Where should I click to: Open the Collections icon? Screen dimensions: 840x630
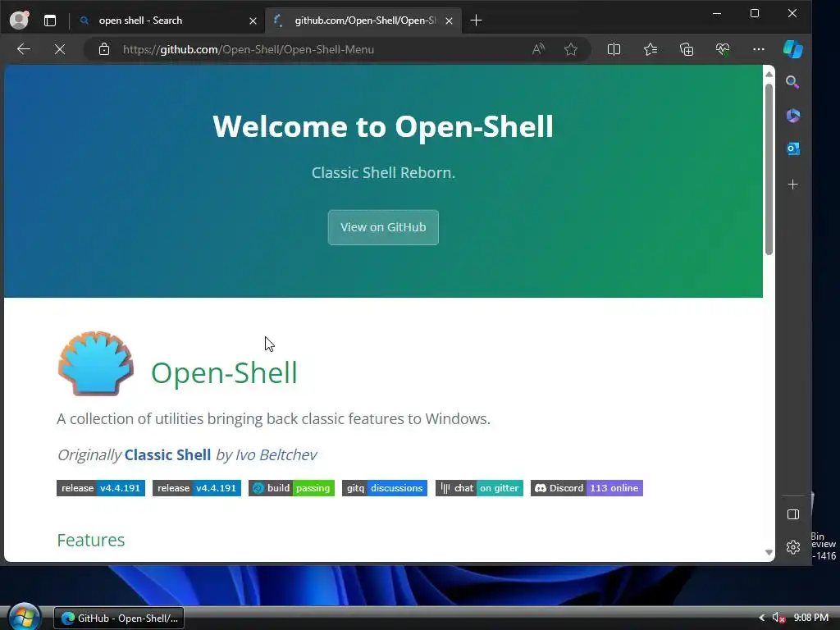[687, 49]
